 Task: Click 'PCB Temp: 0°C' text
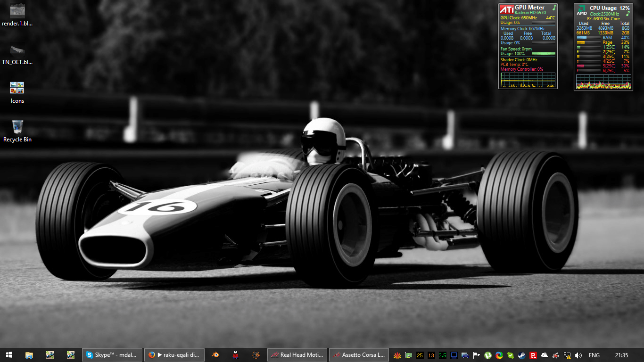click(x=514, y=65)
